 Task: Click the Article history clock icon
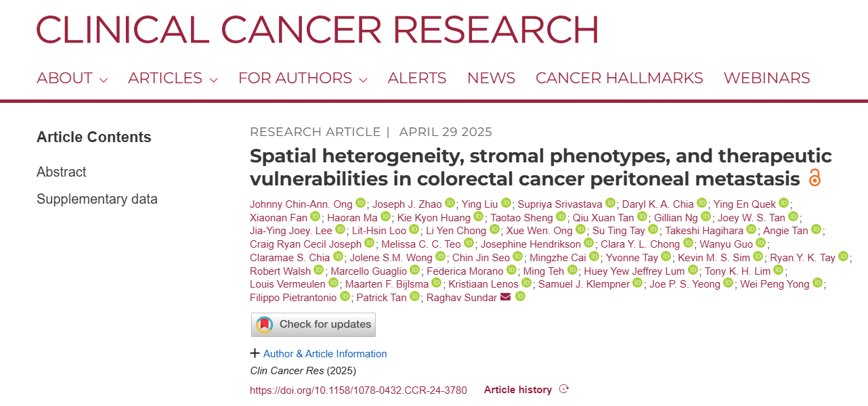pos(563,389)
